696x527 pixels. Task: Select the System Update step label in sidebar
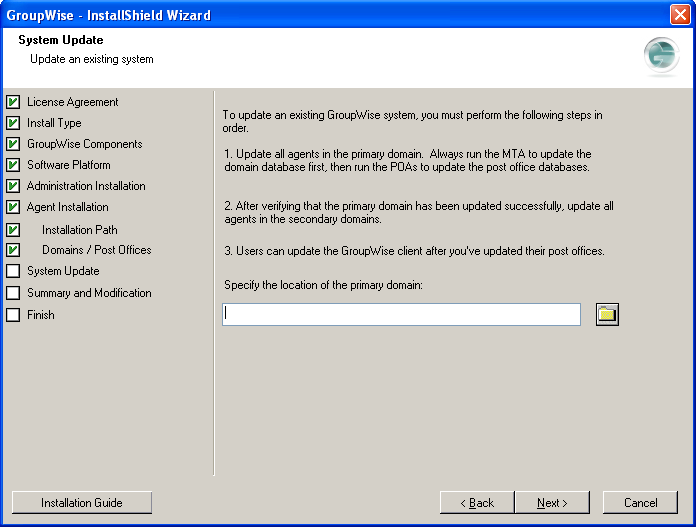63,271
